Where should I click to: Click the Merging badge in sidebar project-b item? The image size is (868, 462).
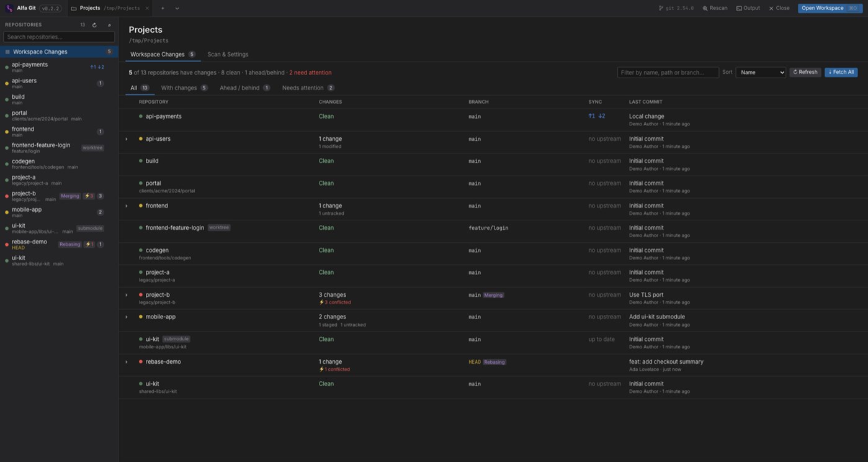(x=70, y=196)
